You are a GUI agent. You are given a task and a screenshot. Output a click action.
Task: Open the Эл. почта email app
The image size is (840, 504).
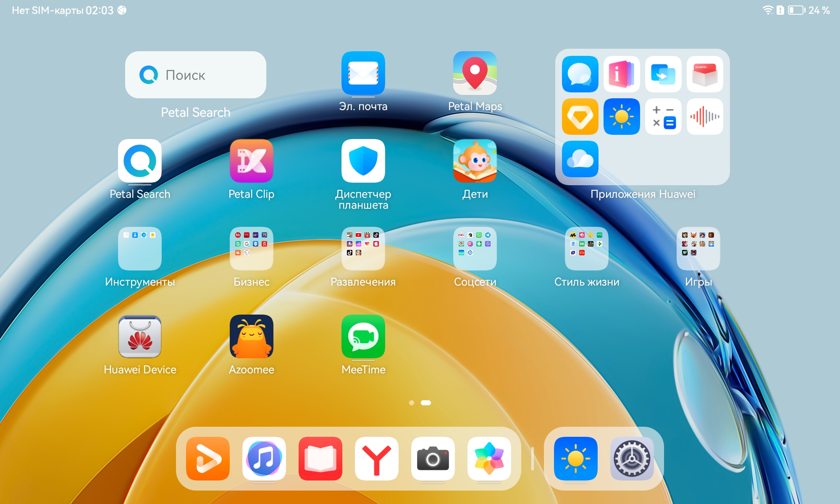(x=363, y=73)
